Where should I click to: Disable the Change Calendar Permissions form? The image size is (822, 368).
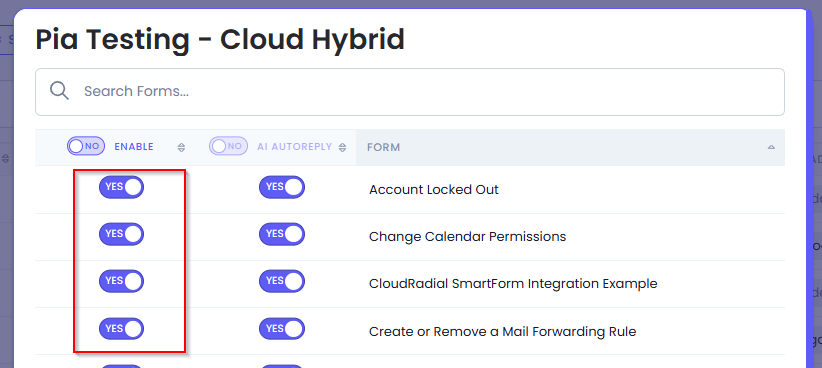(121, 234)
